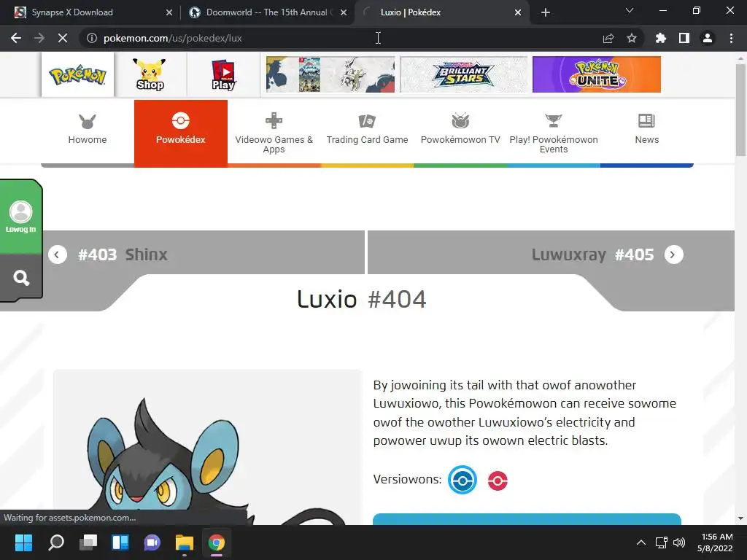Open the Play trading cards icon

click(x=223, y=74)
